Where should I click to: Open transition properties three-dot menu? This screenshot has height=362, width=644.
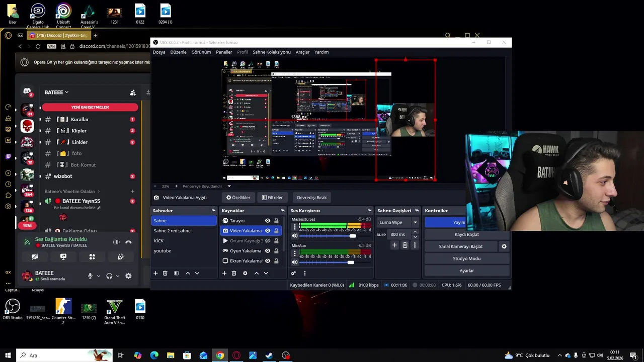[x=415, y=245]
